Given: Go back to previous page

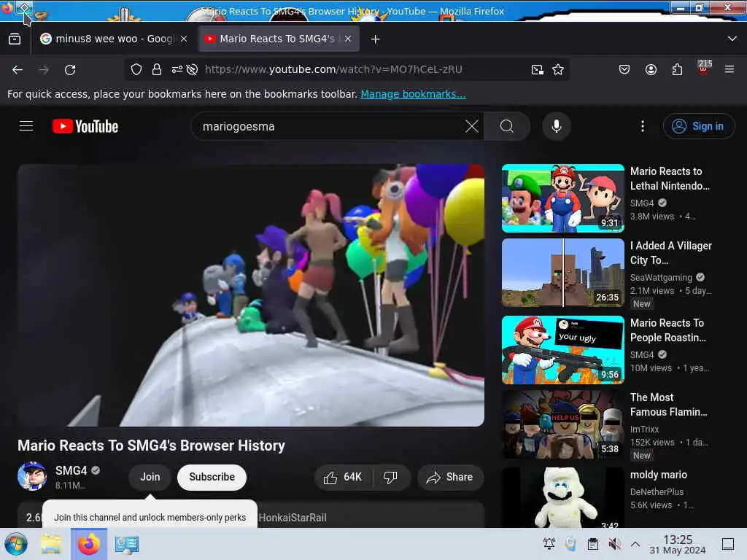Looking at the screenshot, I should pos(18,70).
